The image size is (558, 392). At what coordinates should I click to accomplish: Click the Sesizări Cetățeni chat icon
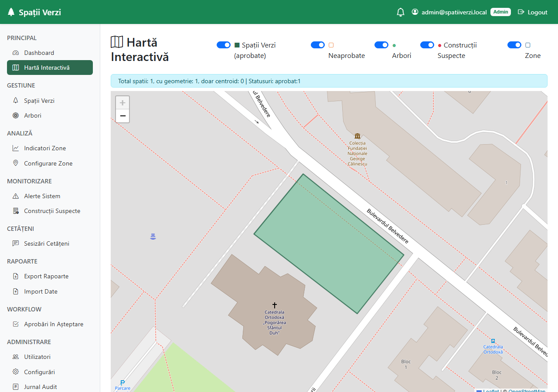pyautogui.click(x=16, y=243)
